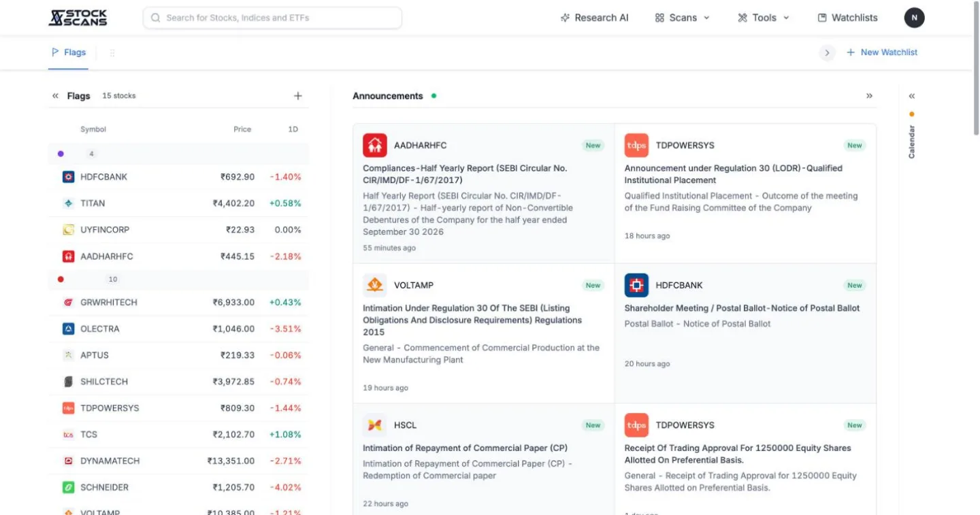Open the TDPOWERSYS row in watchlist
The width and height of the screenshot is (980, 515).
178,408
